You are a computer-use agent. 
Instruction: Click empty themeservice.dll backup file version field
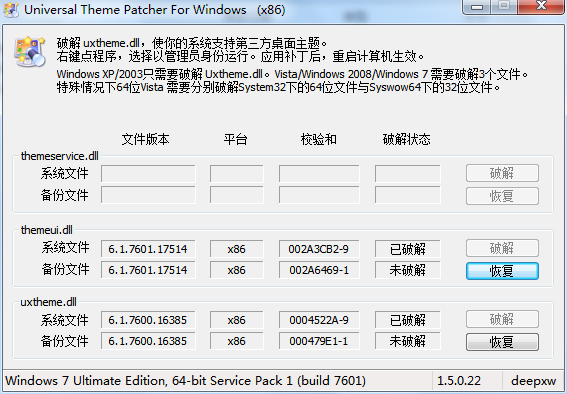148,195
